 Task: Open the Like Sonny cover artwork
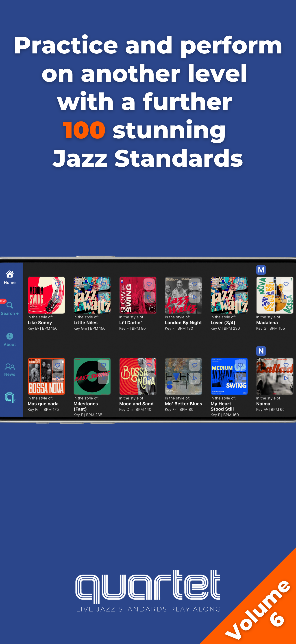pyautogui.click(x=46, y=295)
